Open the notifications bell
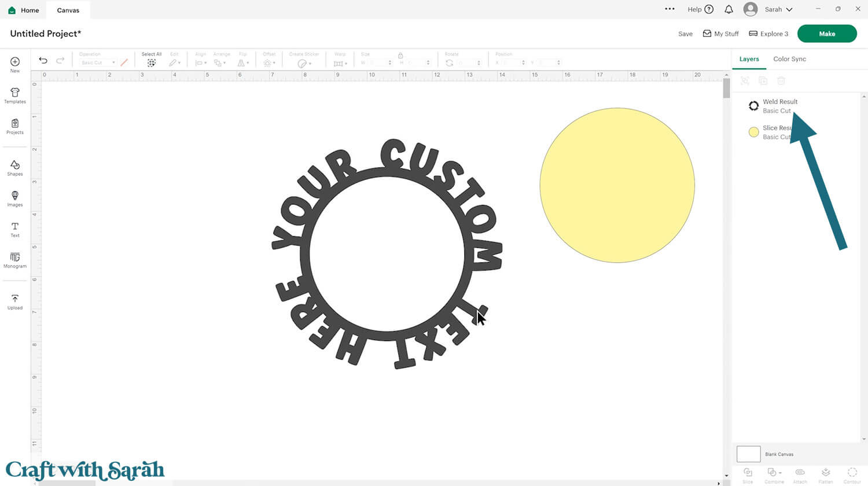The width and height of the screenshot is (868, 486). click(729, 9)
